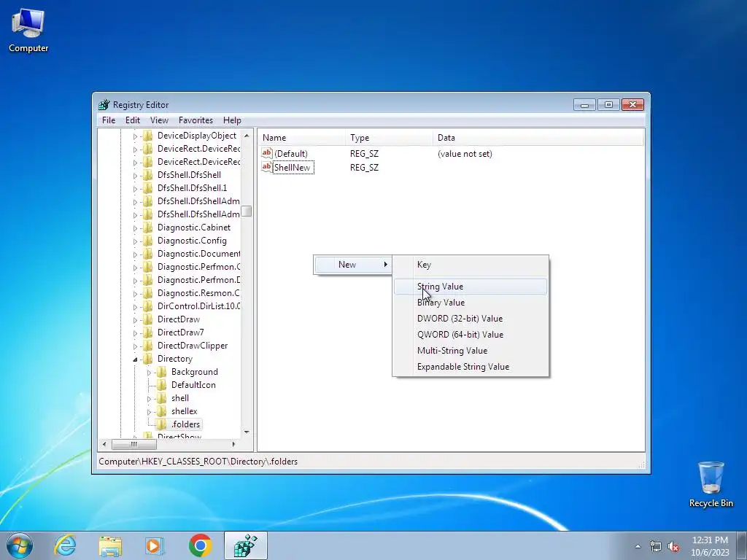Choose Expandable String Value

click(471, 367)
